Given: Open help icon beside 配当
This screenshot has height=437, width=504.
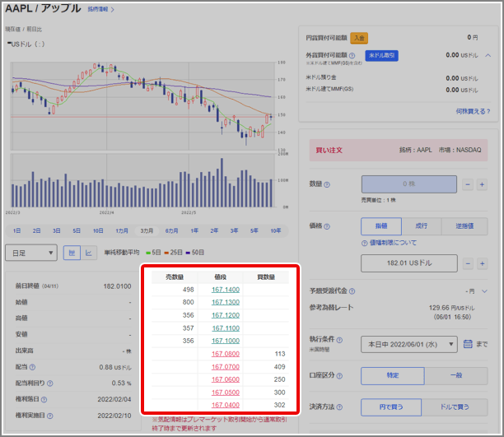Looking at the screenshot, I should (x=32, y=367).
